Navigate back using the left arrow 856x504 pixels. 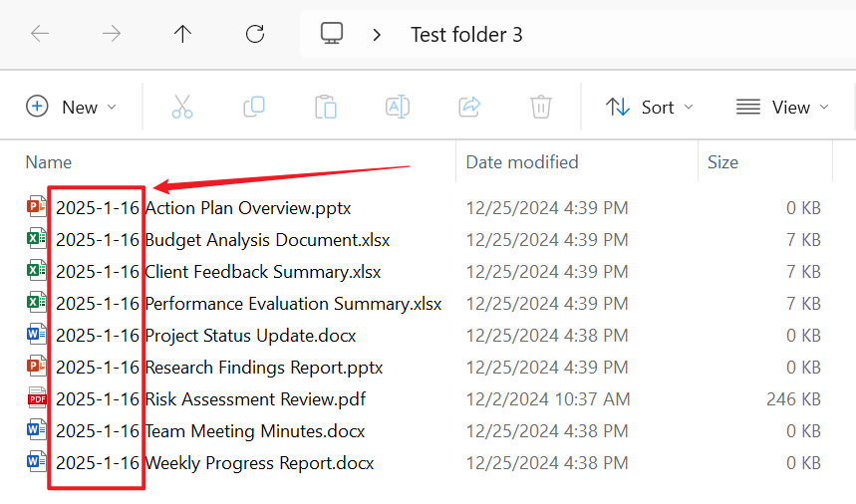tap(40, 34)
